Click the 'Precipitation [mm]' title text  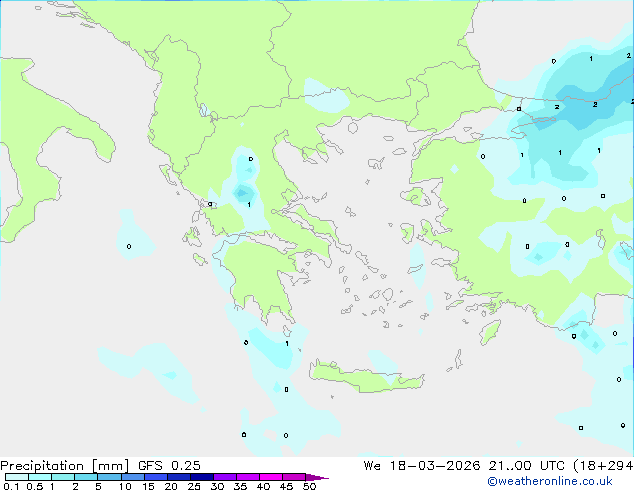(x=65, y=466)
